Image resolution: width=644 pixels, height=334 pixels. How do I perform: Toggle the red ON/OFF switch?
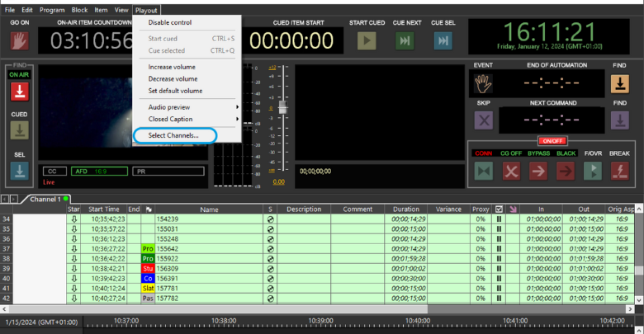552,140
